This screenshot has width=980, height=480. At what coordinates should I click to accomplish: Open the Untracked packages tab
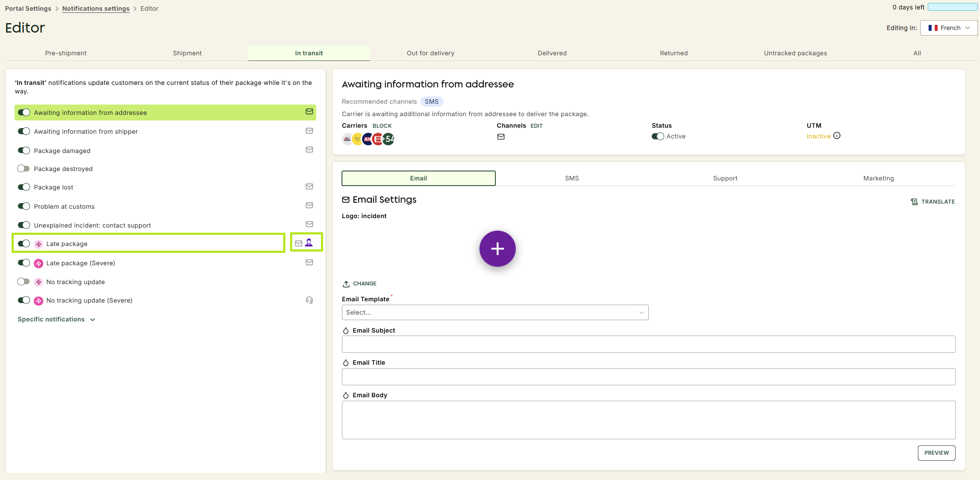pyautogui.click(x=795, y=53)
